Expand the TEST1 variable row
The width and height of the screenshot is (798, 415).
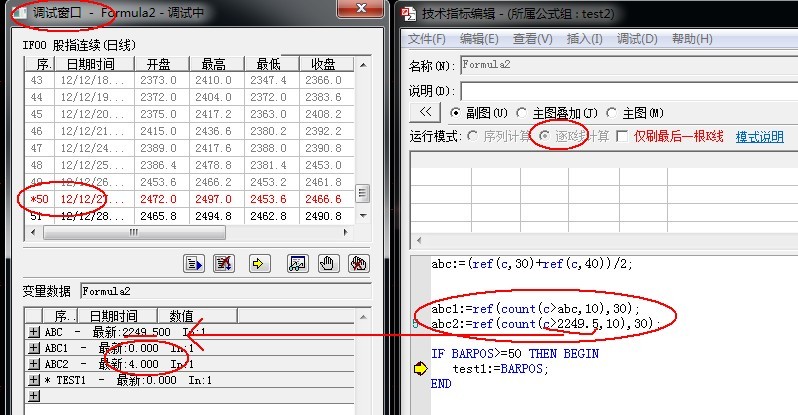[34, 380]
